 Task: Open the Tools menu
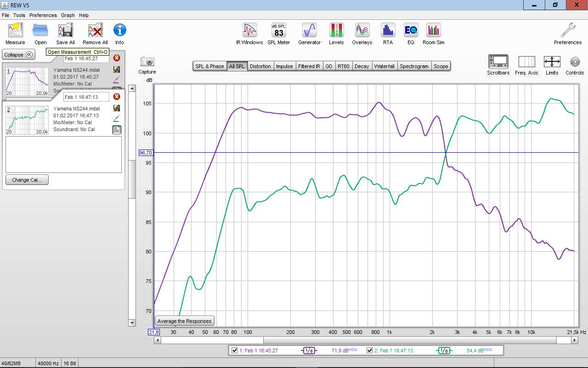19,15
